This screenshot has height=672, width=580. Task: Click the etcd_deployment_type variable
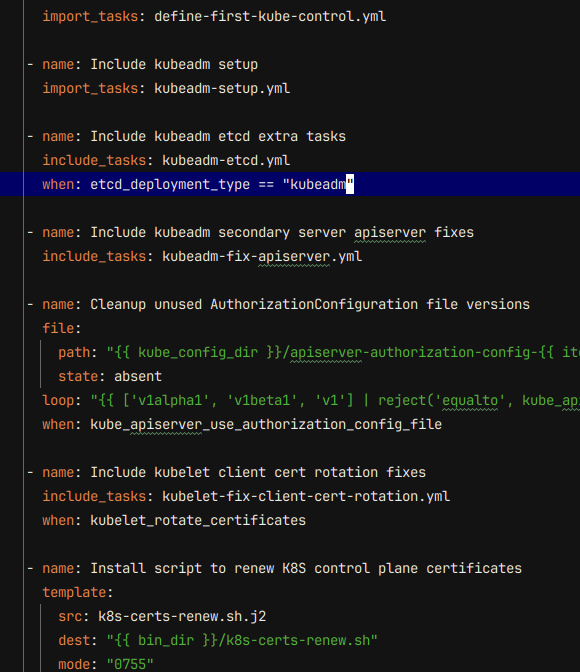tap(170, 185)
